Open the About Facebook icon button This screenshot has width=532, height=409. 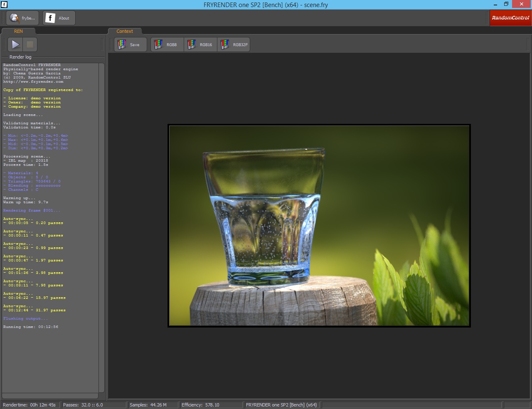click(x=59, y=18)
